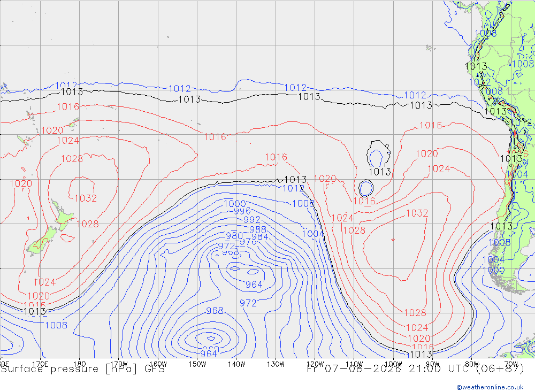Click the 1013 label at the bottom near 90W
This screenshot has width=535, height=392.
coord(421,355)
